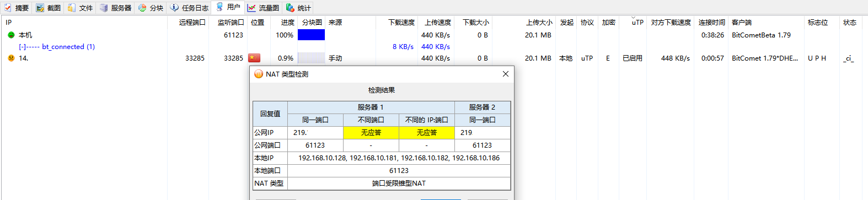Click the green 本机 status icon
Image resolution: width=868 pixels, height=200 pixels.
(x=11, y=35)
